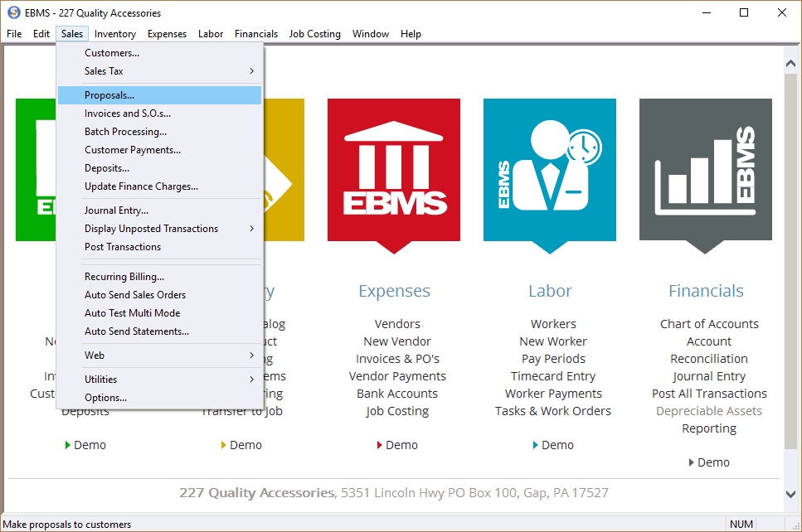
Task: Click the New Worker link
Action: (553, 341)
